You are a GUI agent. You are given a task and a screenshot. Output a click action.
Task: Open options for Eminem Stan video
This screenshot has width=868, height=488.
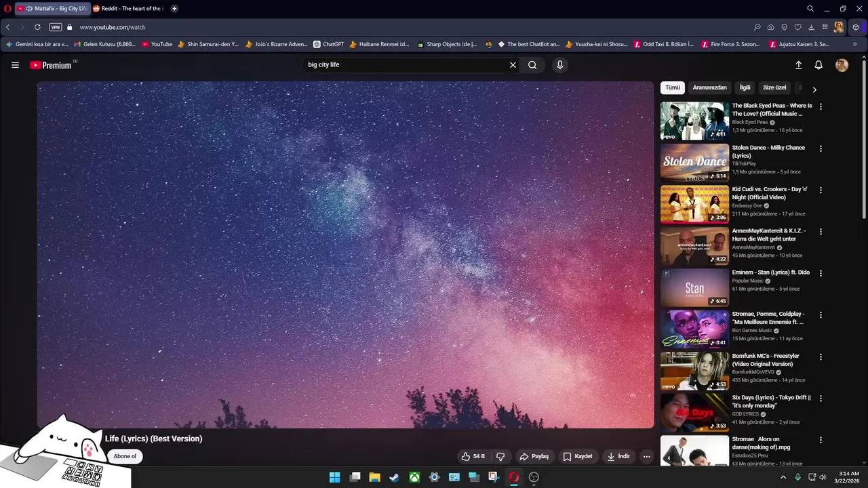tap(821, 273)
